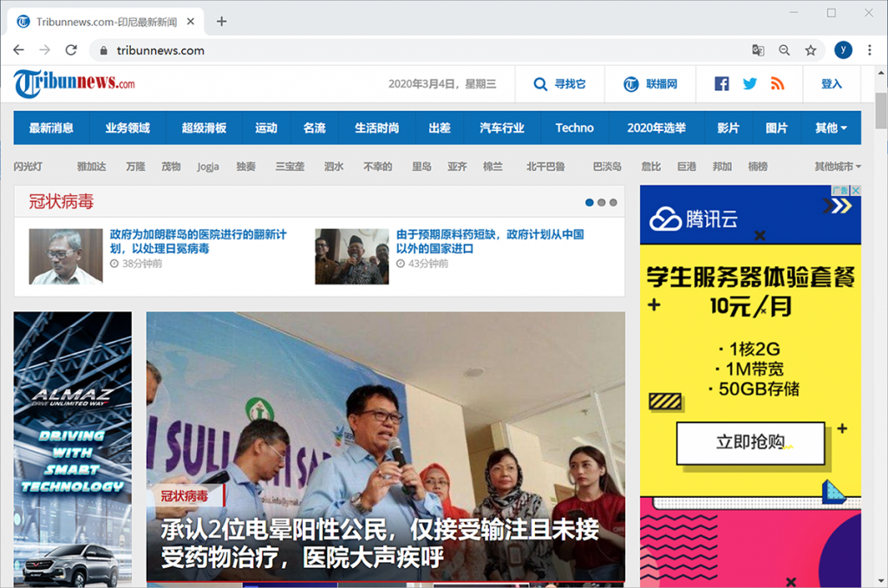The image size is (888, 588).
Task: Click the address bar showing tribunnews.com
Action: tap(416, 50)
